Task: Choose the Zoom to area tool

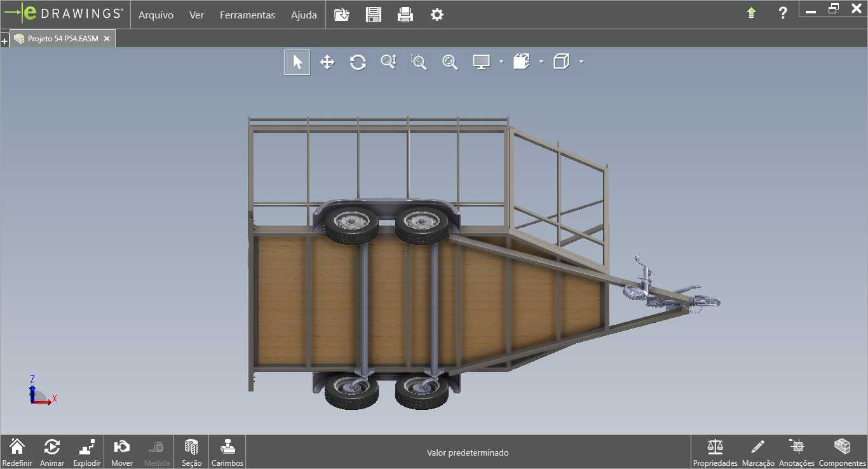Action: click(419, 62)
